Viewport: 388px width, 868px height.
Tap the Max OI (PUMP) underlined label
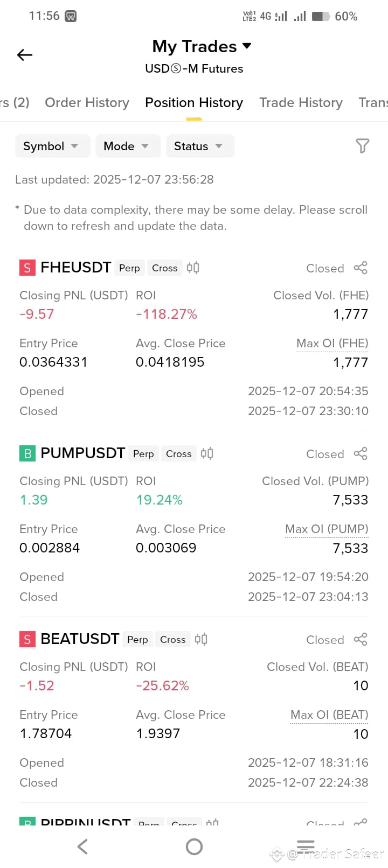tap(327, 529)
